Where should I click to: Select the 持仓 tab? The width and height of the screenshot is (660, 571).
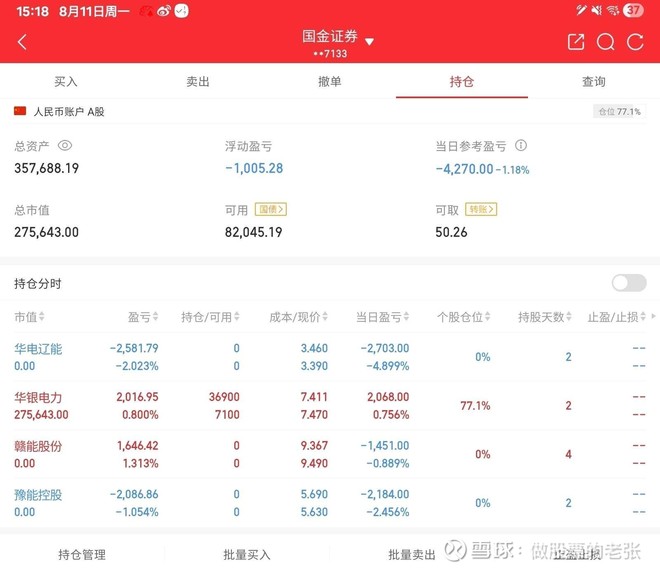[x=462, y=82]
